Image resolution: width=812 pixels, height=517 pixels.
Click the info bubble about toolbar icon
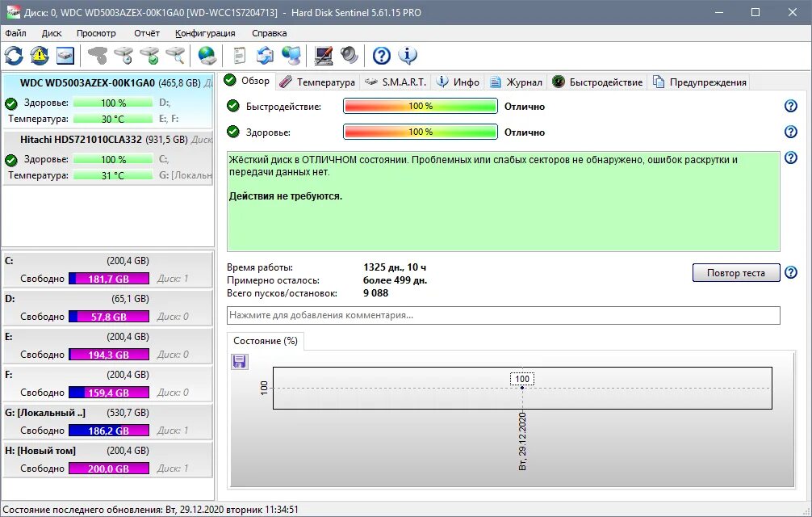coord(408,56)
